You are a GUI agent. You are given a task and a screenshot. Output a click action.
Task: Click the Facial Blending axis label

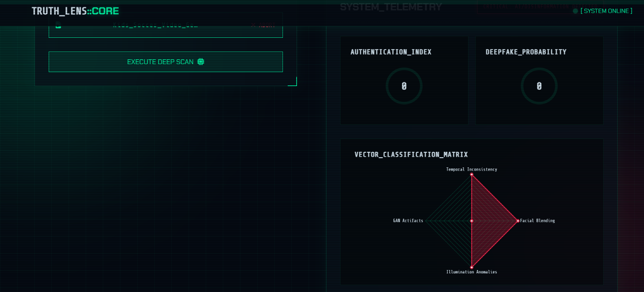point(537,221)
